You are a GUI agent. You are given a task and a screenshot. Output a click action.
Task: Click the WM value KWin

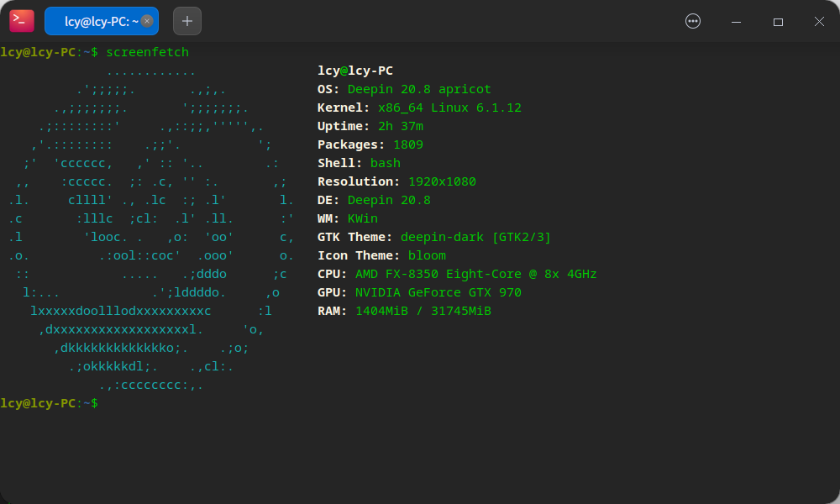click(363, 218)
